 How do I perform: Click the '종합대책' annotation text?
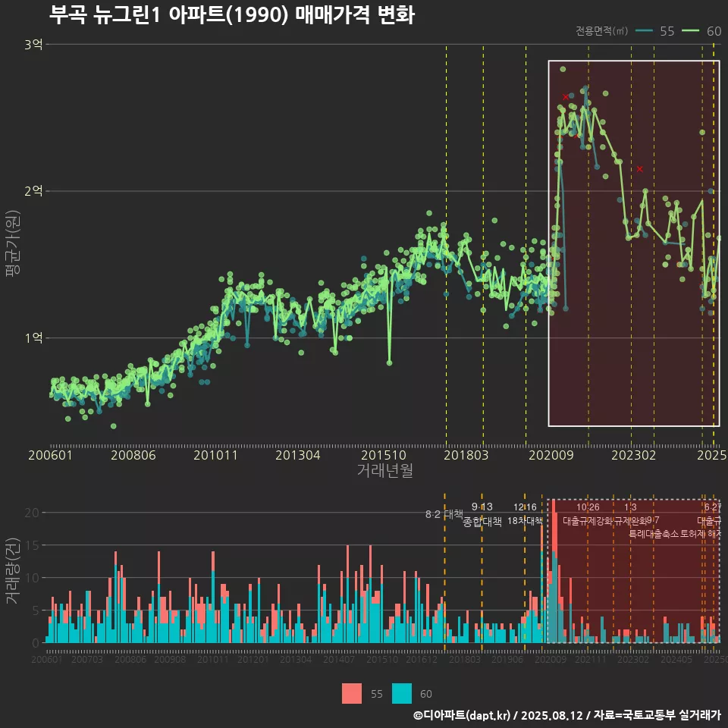pos(482,522)
